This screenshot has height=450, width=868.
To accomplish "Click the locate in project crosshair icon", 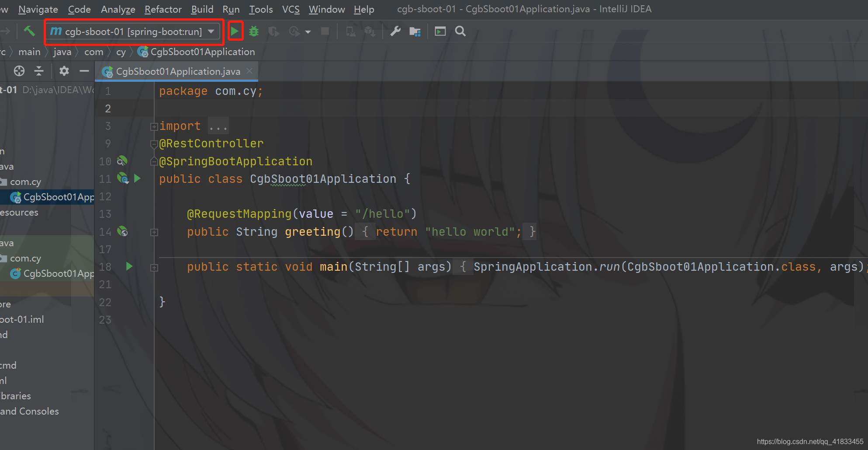I will tap(19, 71).
